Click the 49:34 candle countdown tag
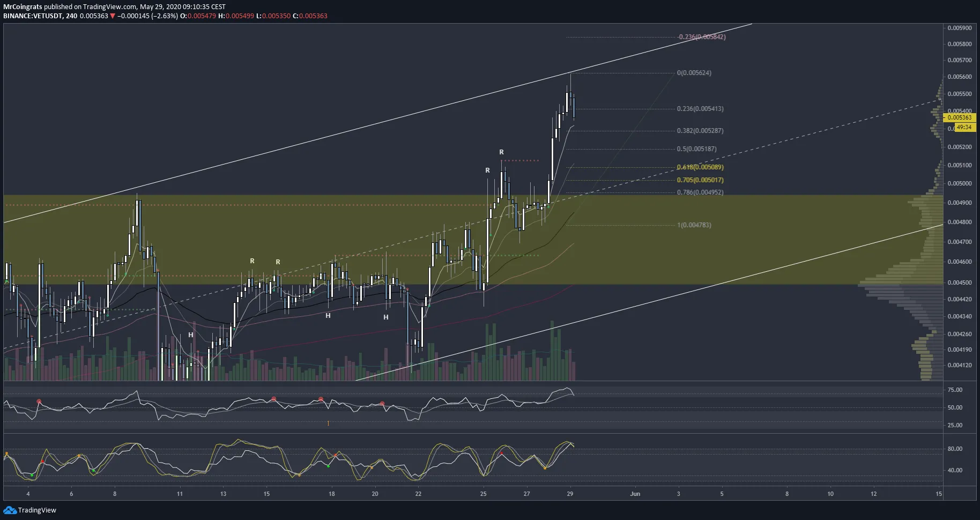 pyautogui.click(x=964, y=128)
